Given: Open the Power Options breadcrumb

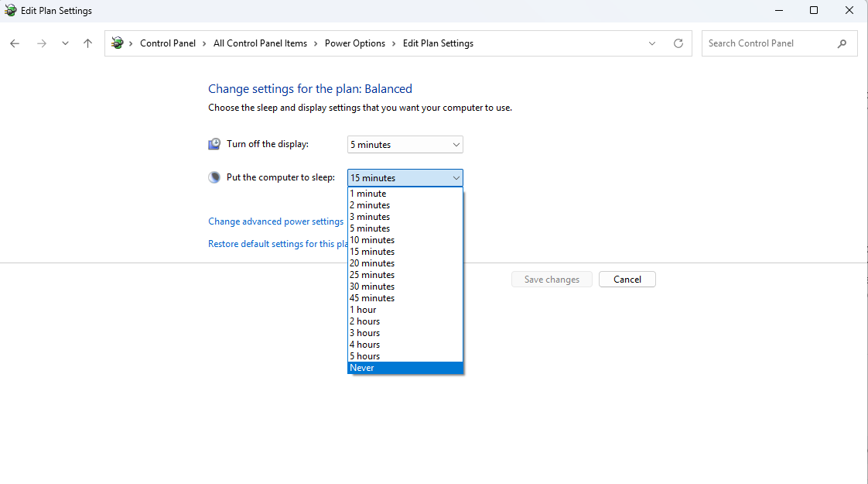Looking at the screenshot, I should click(x=355, y=43).
